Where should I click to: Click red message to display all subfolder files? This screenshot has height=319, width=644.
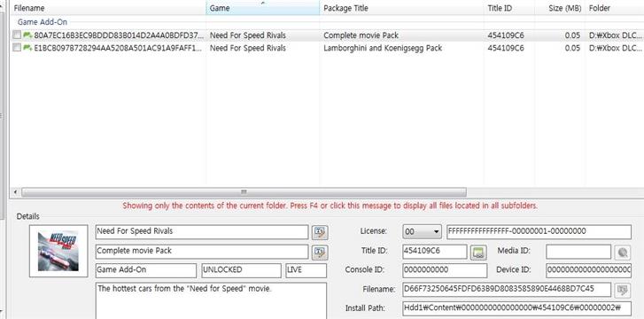coord(330,206)
